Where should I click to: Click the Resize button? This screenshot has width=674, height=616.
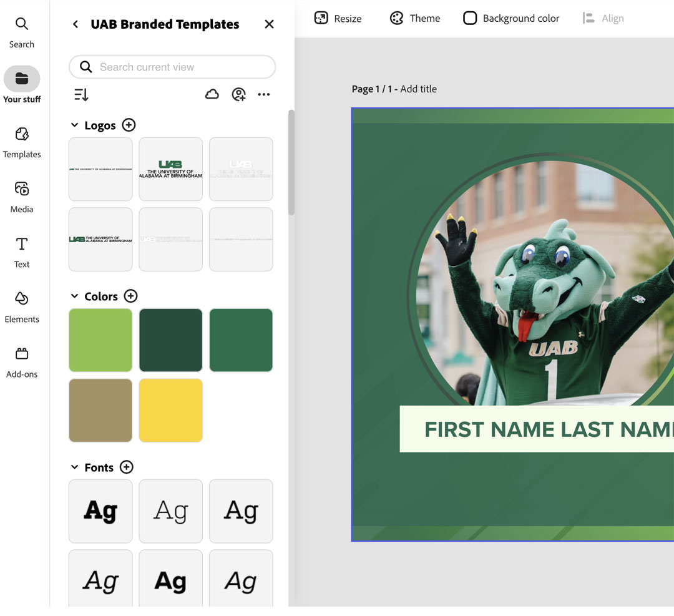338,18
